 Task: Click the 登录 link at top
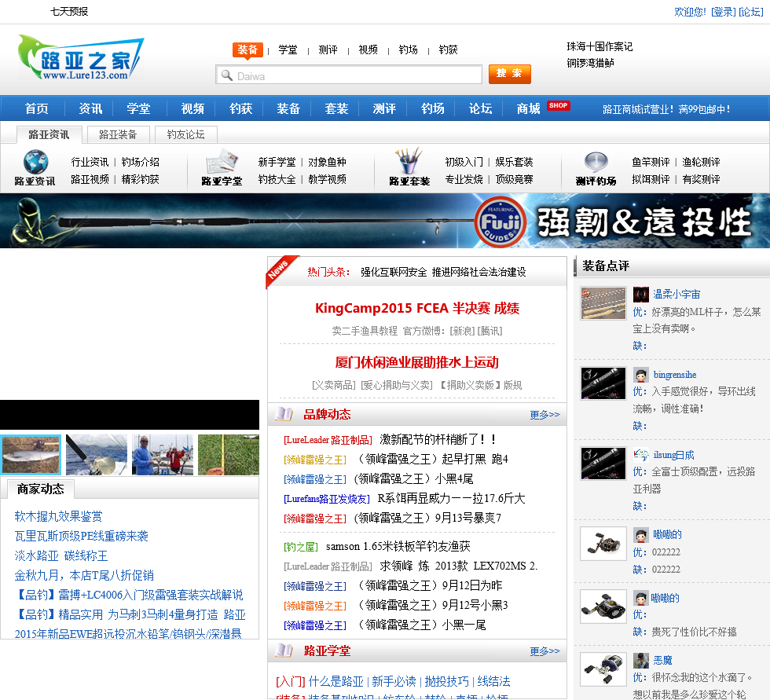click(x=724, y=12)
